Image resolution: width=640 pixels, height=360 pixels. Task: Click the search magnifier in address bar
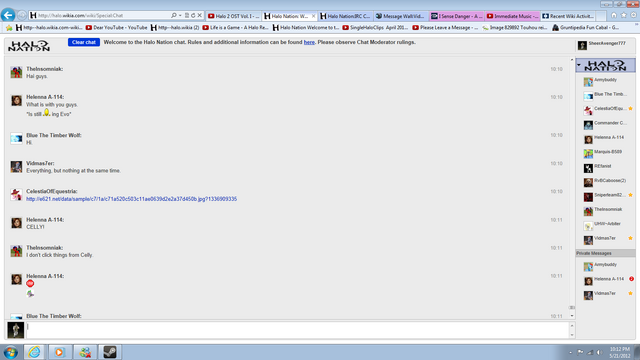point(174,16)
